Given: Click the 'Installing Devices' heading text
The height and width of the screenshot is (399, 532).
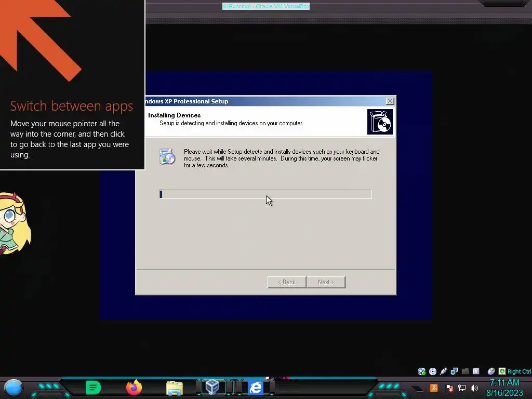Looking at the screenshot, I should coord(175,115).
